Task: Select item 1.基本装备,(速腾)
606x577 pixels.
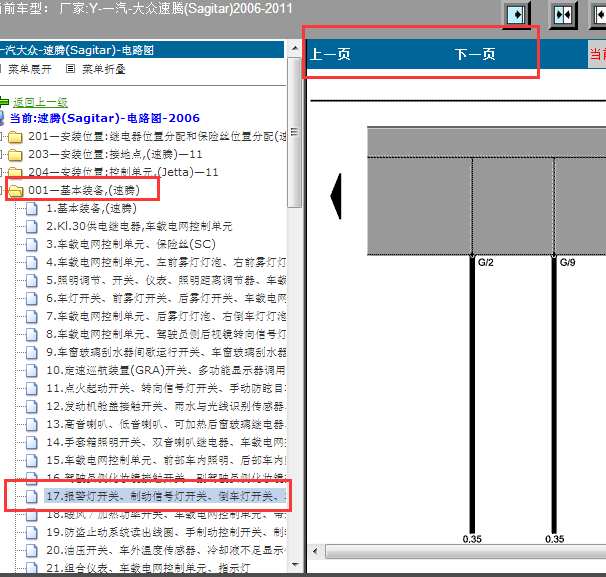Action: click(x=92, y=208)
